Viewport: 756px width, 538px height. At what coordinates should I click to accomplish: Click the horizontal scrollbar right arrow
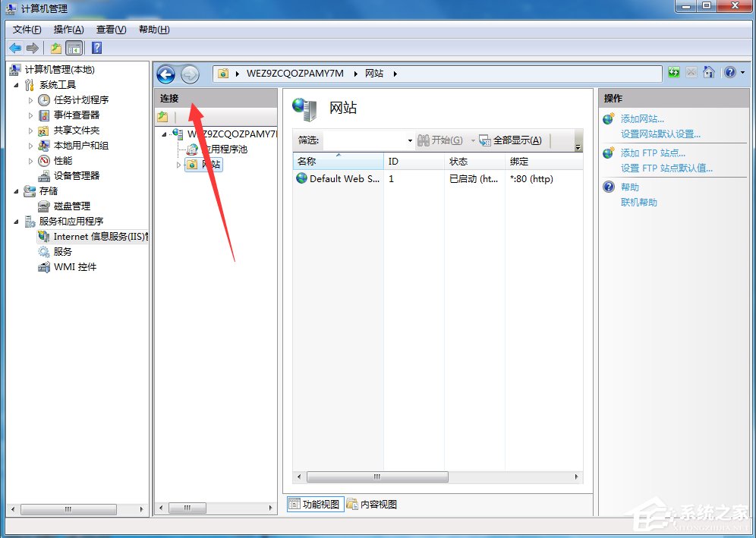click(x=576, y=477)
